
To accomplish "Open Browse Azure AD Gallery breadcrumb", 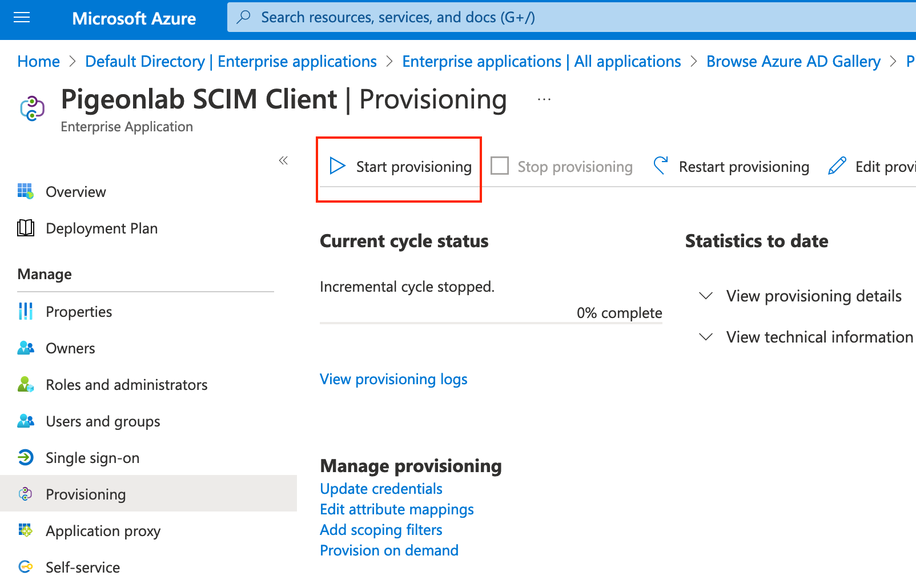I will click(x=793, y=61).
